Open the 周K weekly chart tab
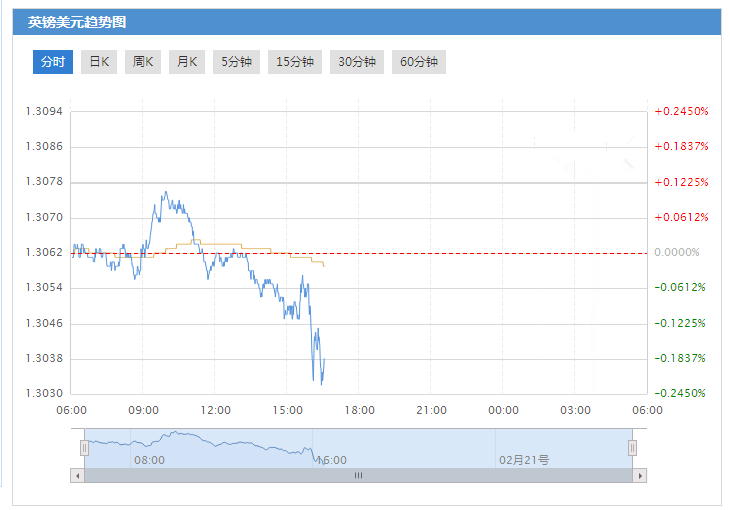 click(143, 62)
